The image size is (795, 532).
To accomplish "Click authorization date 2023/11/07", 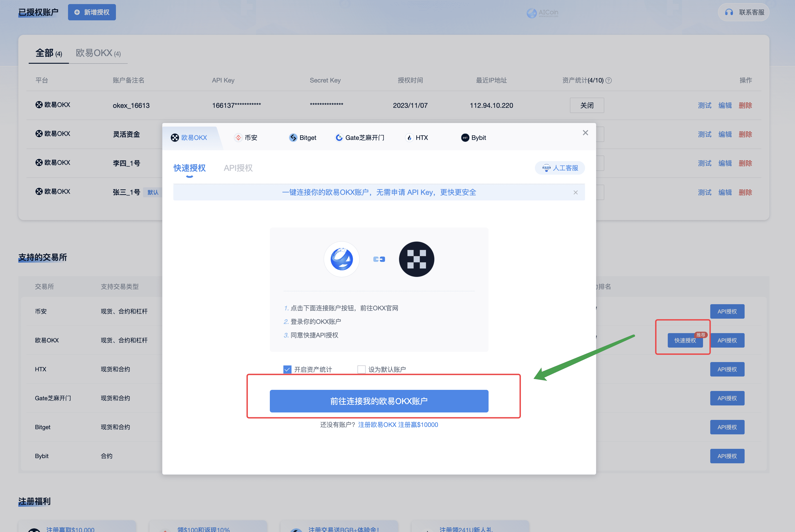I will 410,106.
